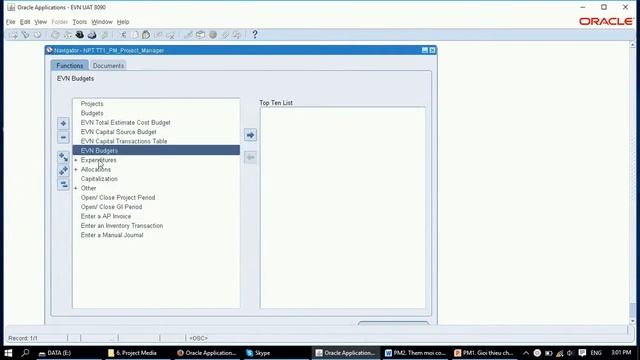Select Open/ Close Gl Period
Screen dimensions: 640x360
(x=111, y=207)
